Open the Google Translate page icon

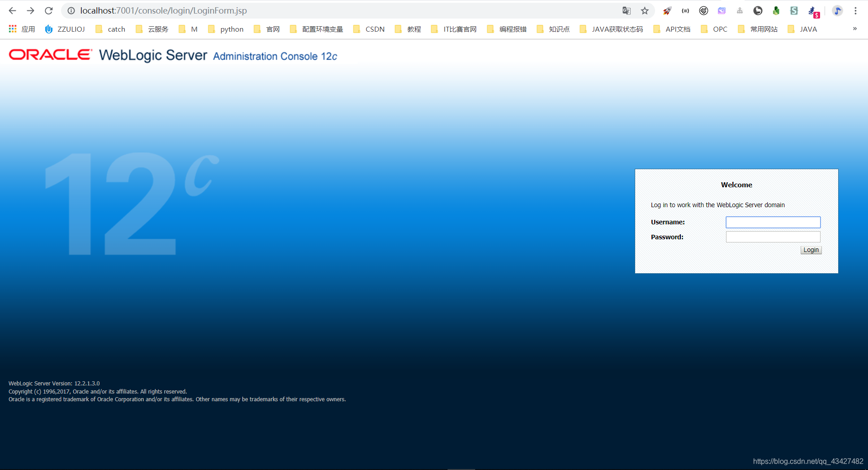(627, 10)
